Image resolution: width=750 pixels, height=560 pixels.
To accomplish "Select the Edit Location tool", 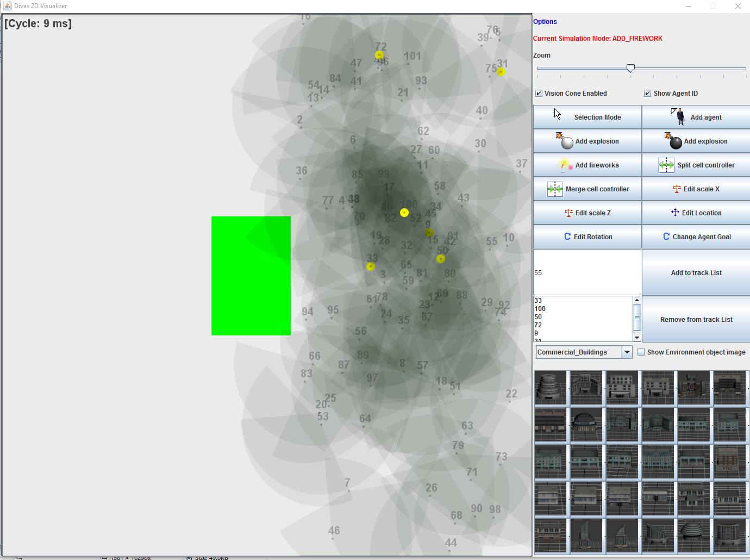I will 696,213.
